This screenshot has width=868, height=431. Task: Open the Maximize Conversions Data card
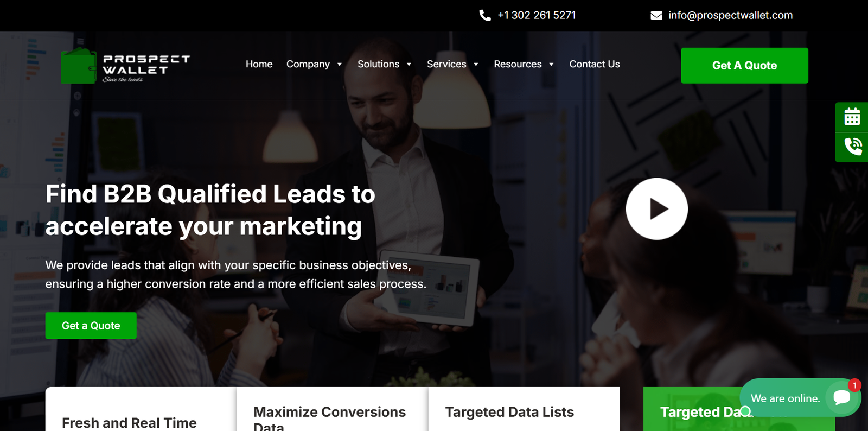333,409
